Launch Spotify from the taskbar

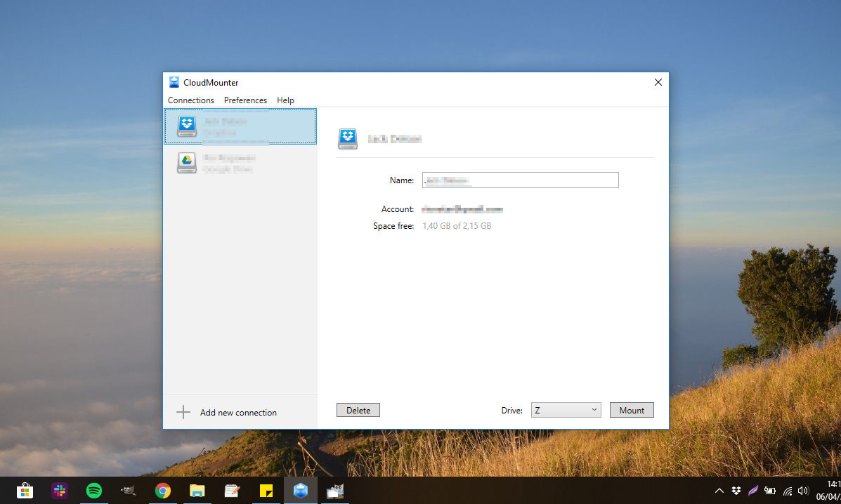coord(93,490)
